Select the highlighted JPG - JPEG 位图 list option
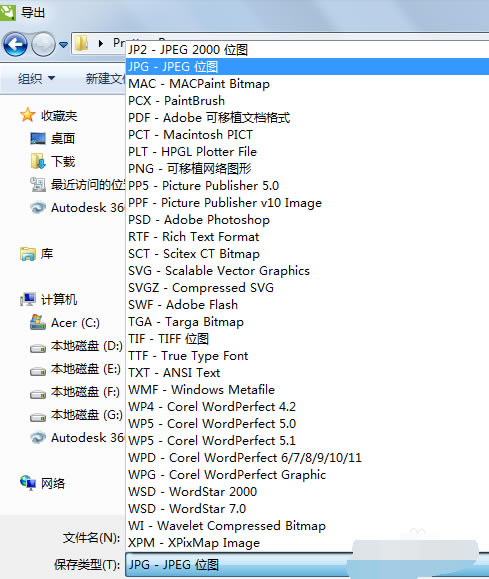 pyautogui.click(x=307, y=66)
